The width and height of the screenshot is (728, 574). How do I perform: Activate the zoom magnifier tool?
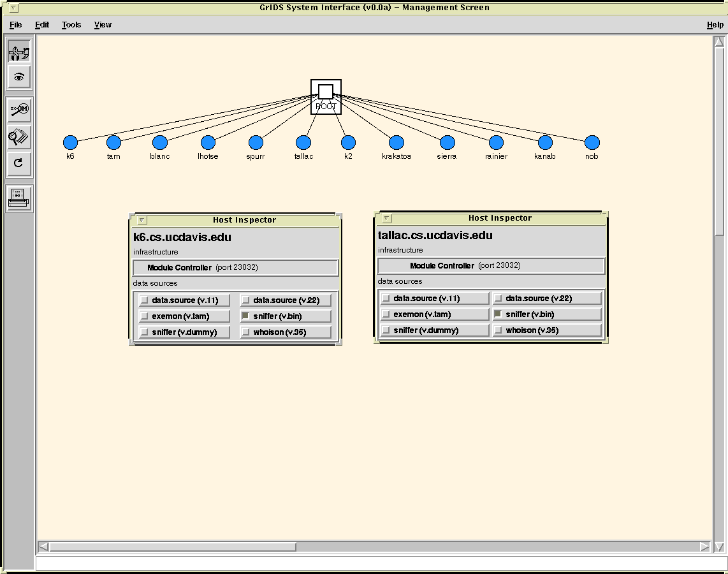click(x=19, y=110)
